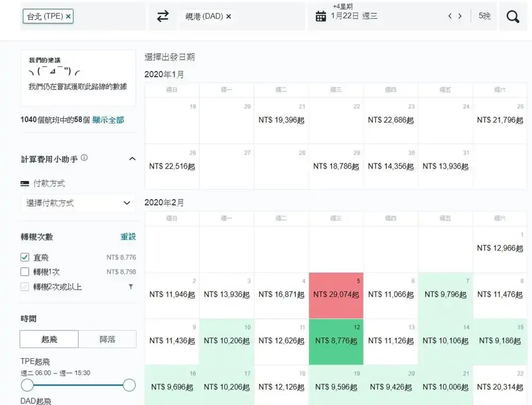Go to previous date with left arrow

450,16
